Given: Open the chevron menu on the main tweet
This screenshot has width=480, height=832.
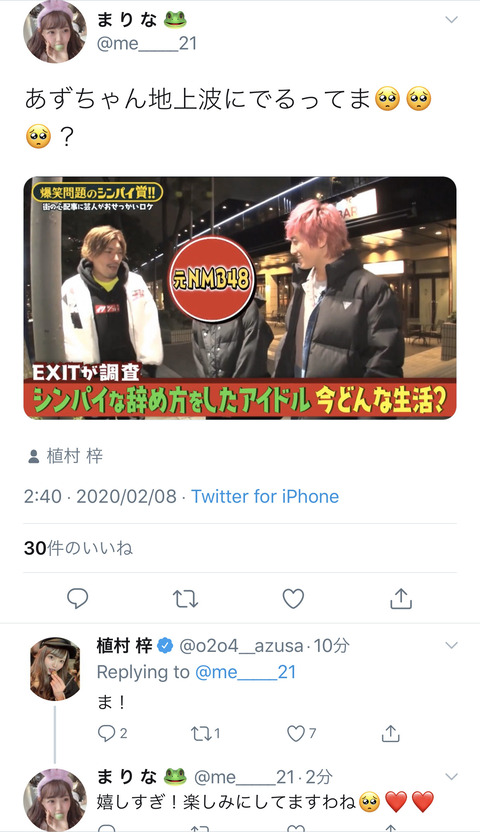Looking at the screenshot, I should click(451, 20).
